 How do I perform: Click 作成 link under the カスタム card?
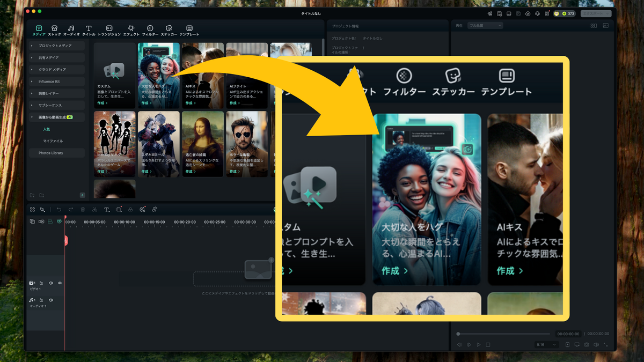[x=102, y=103]
